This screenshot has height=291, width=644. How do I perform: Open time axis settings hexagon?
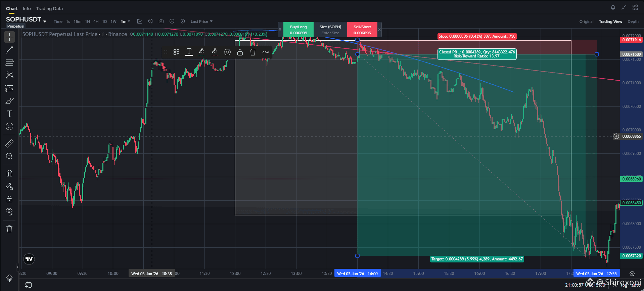coord(632,274)
